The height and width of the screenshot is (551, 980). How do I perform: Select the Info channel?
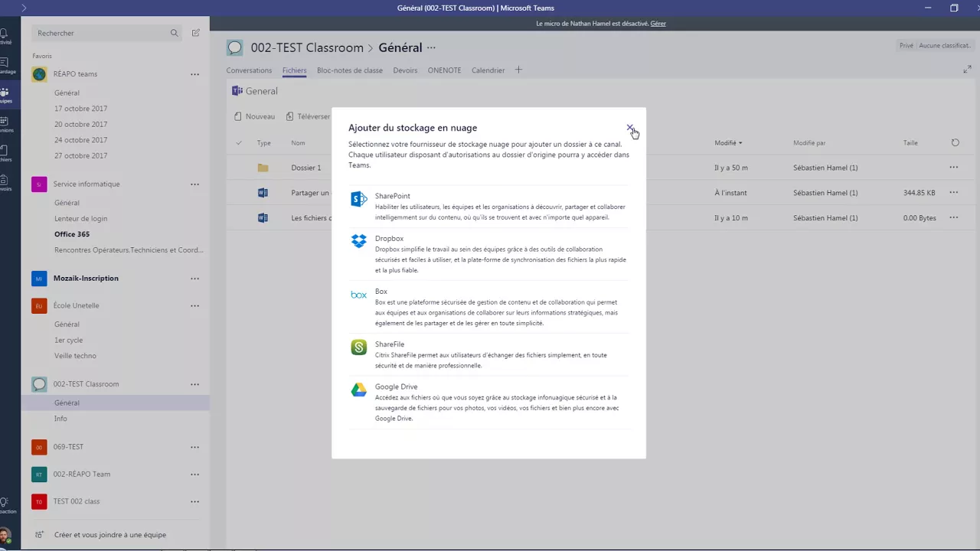[60, 419]
